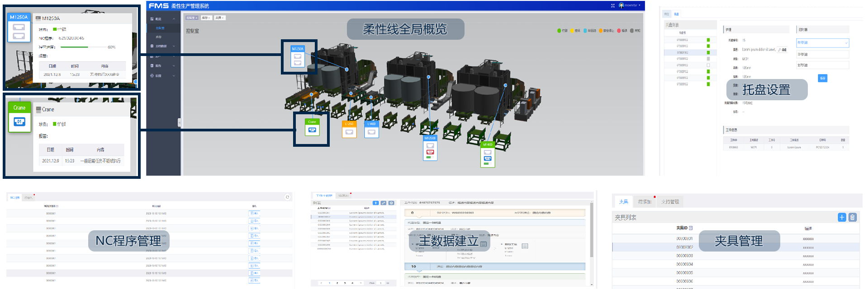Select the checked first option in pallet selector
868x289 pixels.
pyautogui.click(x=822, y=42)
